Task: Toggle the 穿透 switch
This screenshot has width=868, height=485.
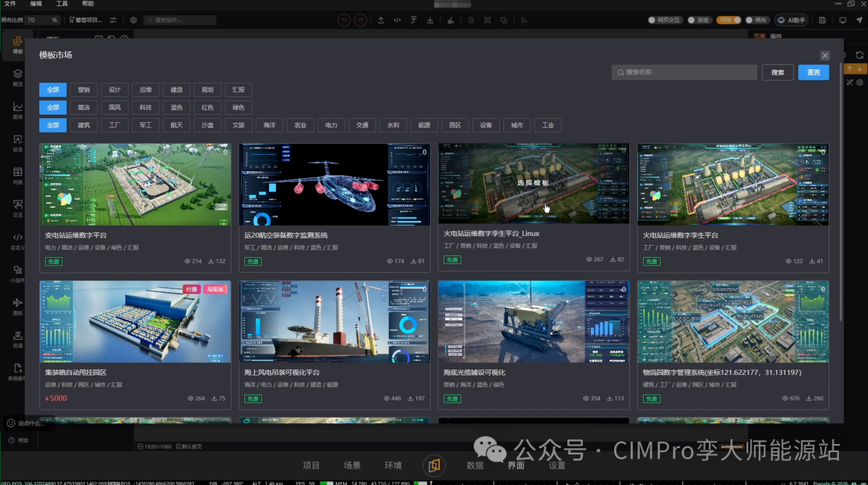Action: pyautogui.click(x=699, y=20)
